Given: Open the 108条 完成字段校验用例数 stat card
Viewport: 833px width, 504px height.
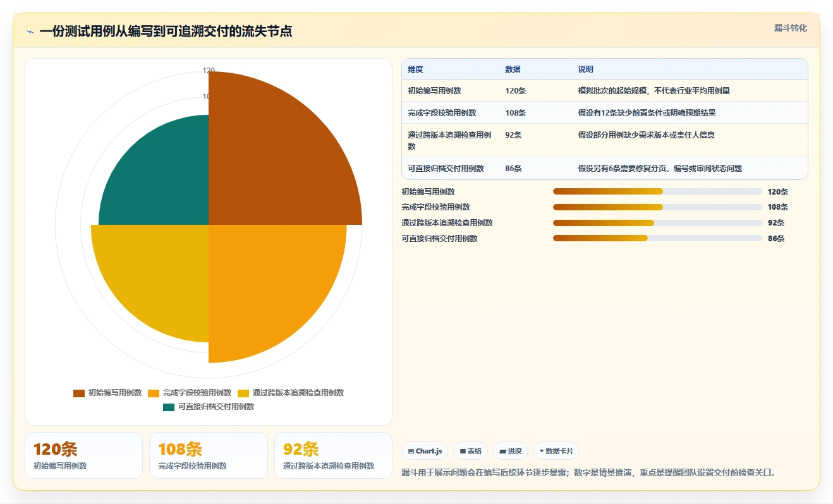Looking at the screenshot, I should tap(209, 455).
